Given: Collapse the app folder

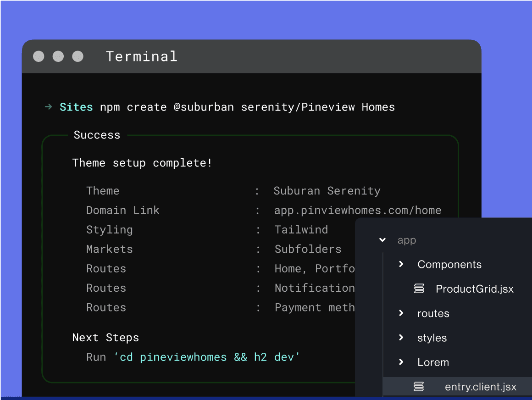Looking at the screenshot, I should (x=382, y=240).
